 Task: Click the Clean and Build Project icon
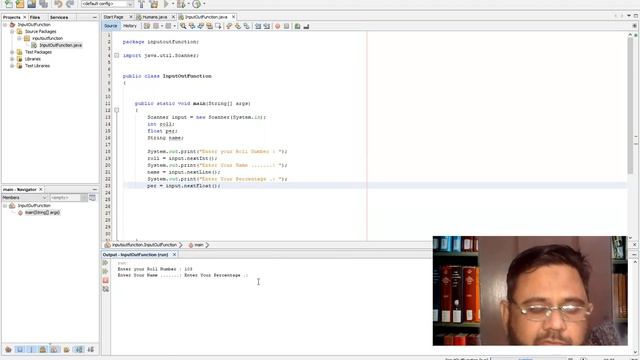[154, 4]
